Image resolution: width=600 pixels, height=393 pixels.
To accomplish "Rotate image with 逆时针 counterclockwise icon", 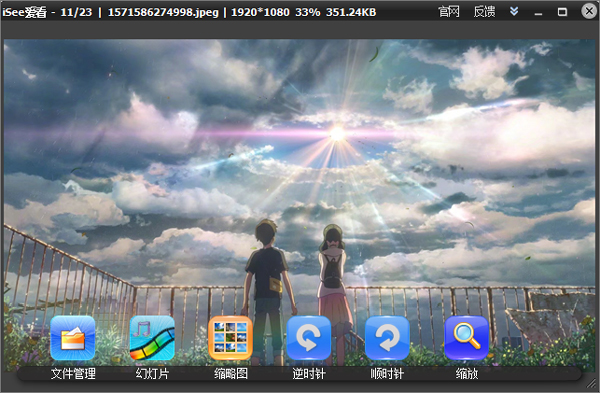I will click(309, 338).
